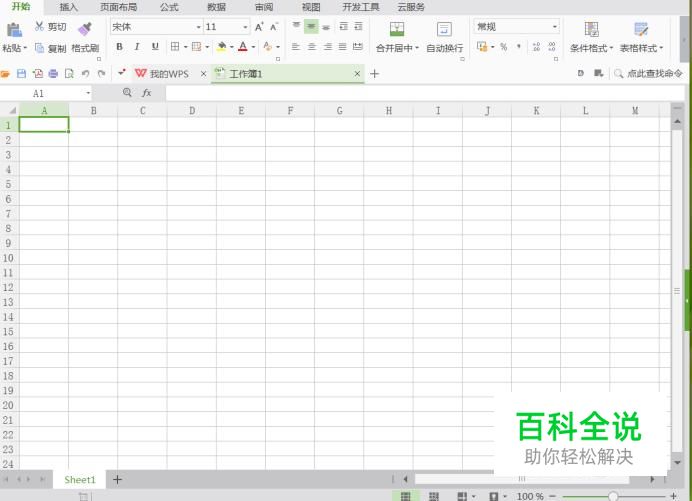Viewport: 692px width, 501px height.
Task: Align text left
Action: 296,46
